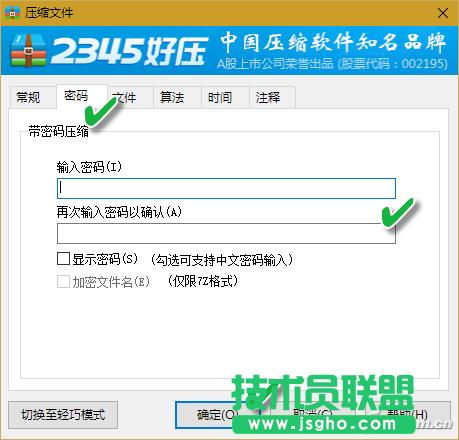Click the 切换至轻巧模式 button

63,415
